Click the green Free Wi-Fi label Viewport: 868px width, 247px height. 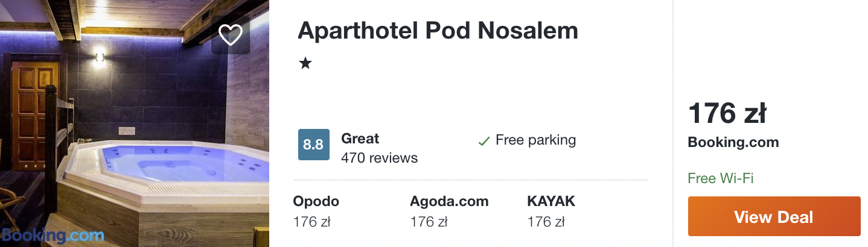721,178
